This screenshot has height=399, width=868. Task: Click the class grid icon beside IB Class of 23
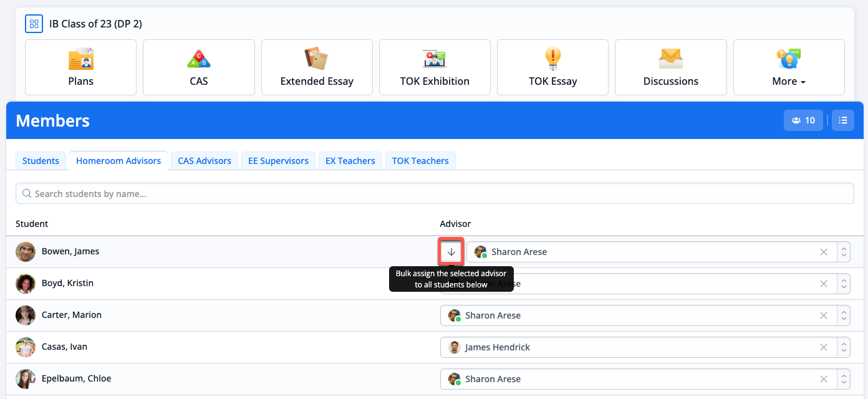click(x=34, y=24)
